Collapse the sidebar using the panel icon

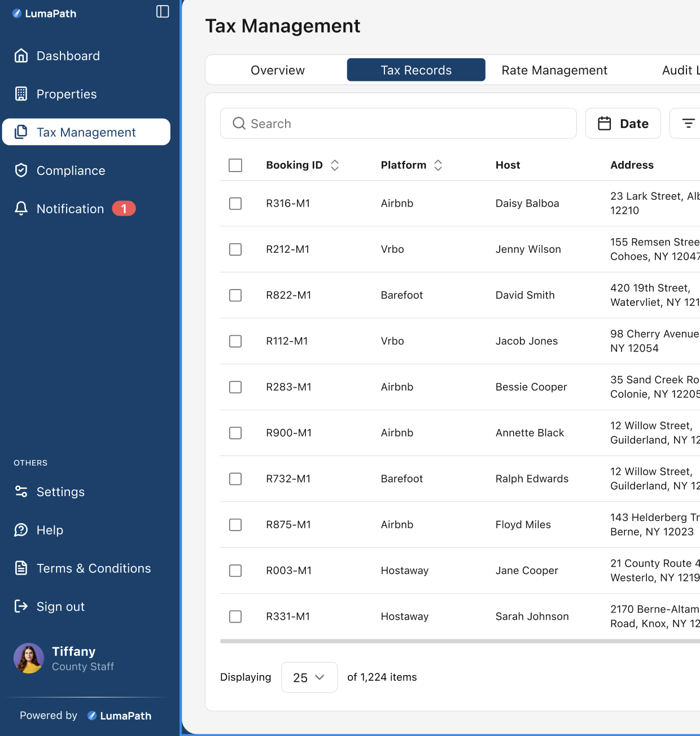click(x=163, y=12)
